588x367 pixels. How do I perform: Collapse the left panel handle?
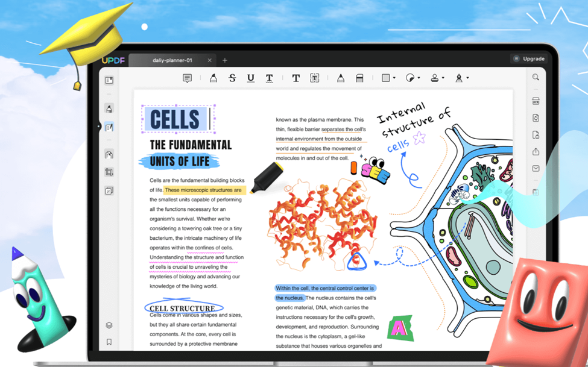pos(99,127)
